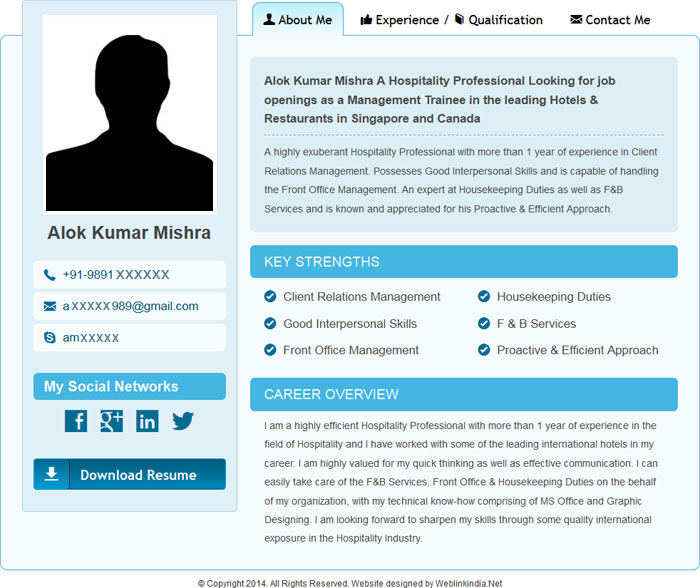Open the LinkedIn profile icon
This screenshot has height=588, width=700.
coord(147,421)
